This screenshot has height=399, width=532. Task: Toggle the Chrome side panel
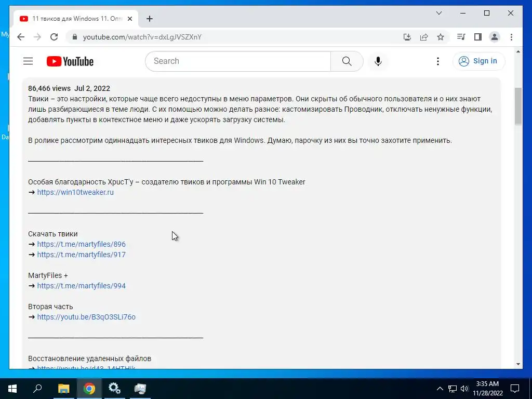pyautogui.click(x=478, y=37)
